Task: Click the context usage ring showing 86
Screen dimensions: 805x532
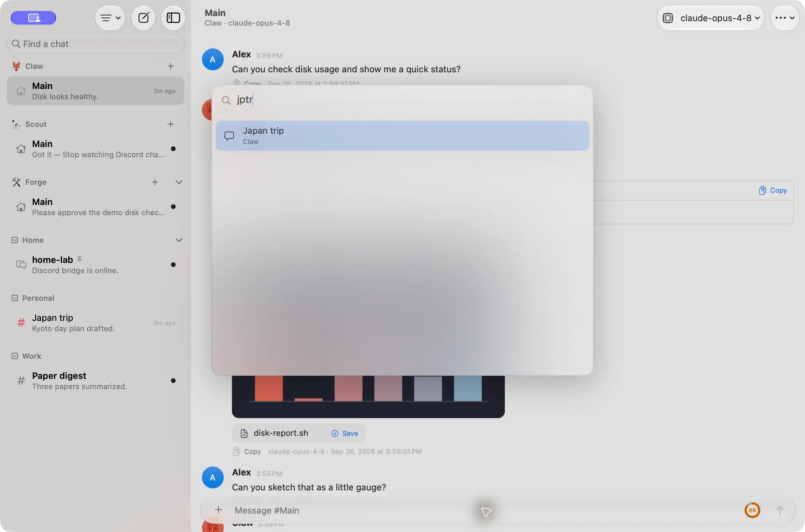Action: coord(752,510)
